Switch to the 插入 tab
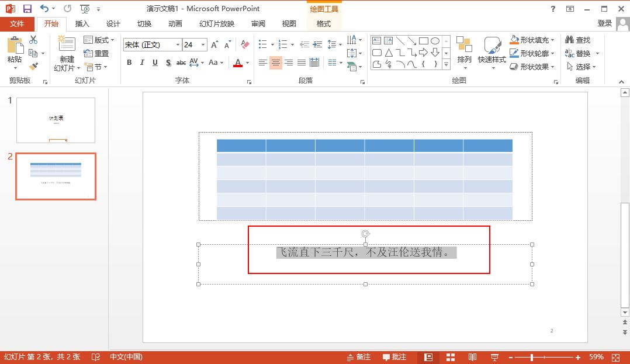Image resolution: width=630 pixels, height=364 pixels. point(82,24)
